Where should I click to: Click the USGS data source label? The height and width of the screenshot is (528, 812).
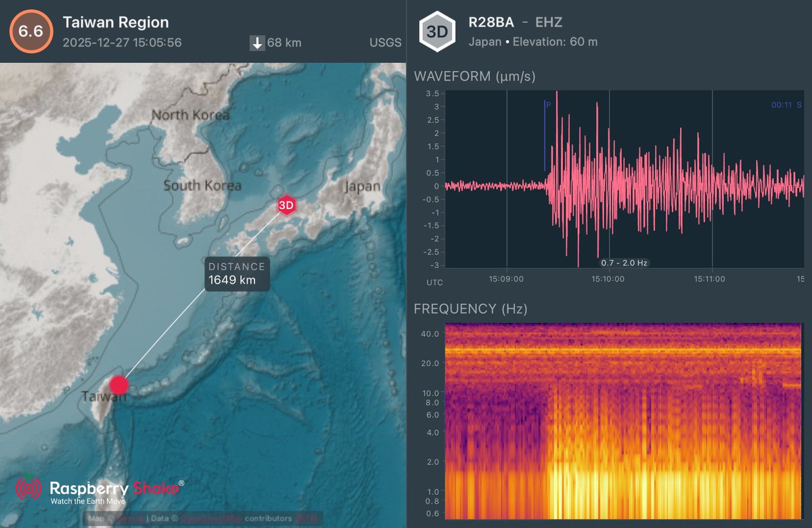tap(384, 42)
